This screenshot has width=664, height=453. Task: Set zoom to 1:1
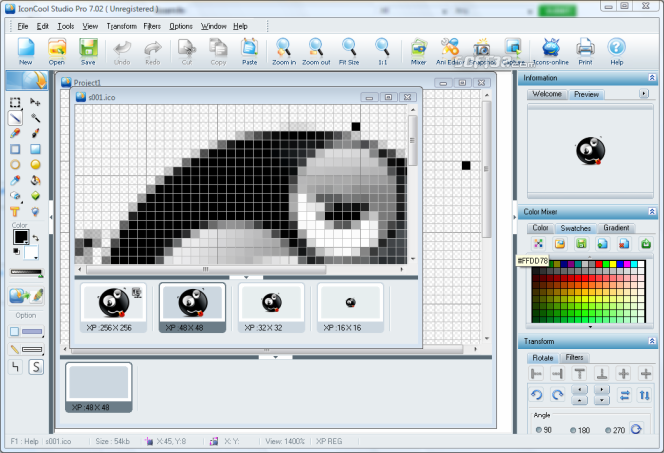(x=382, y=52)
